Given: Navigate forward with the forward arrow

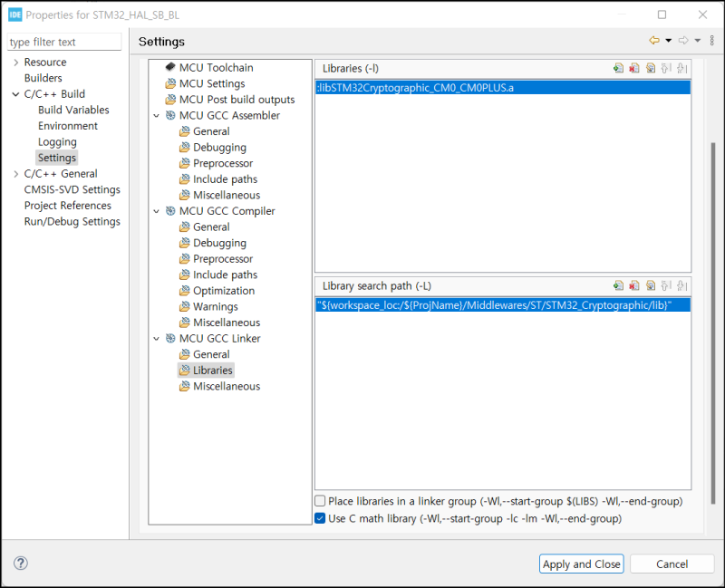Looking at the screenshot, I should tap(683, 40).
